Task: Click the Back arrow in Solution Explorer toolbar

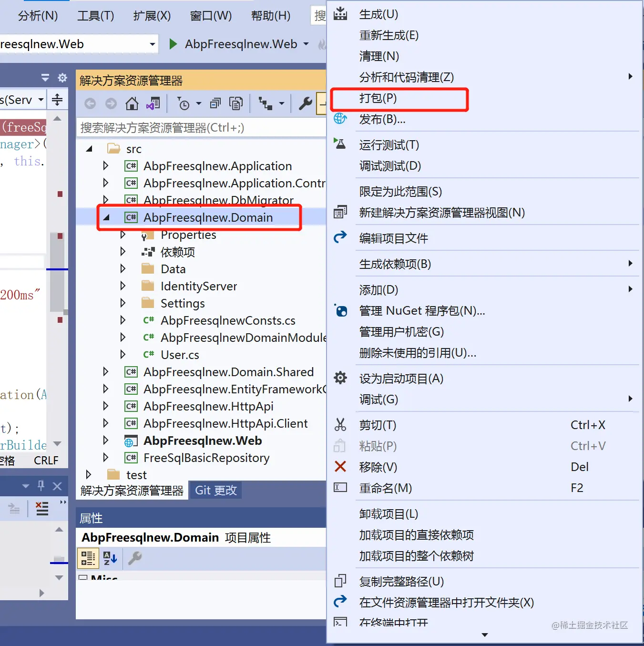Action: pyautogui.click(x=90, y=103)
